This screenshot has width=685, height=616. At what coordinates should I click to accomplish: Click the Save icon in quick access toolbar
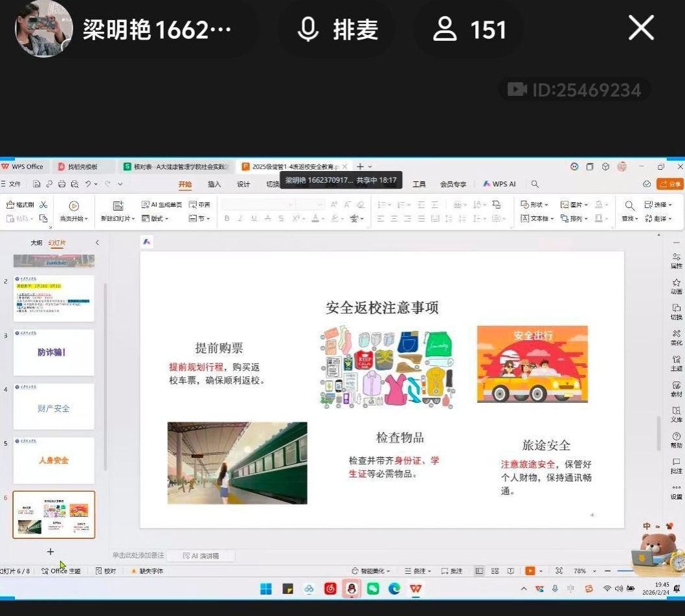pos(37,184)
